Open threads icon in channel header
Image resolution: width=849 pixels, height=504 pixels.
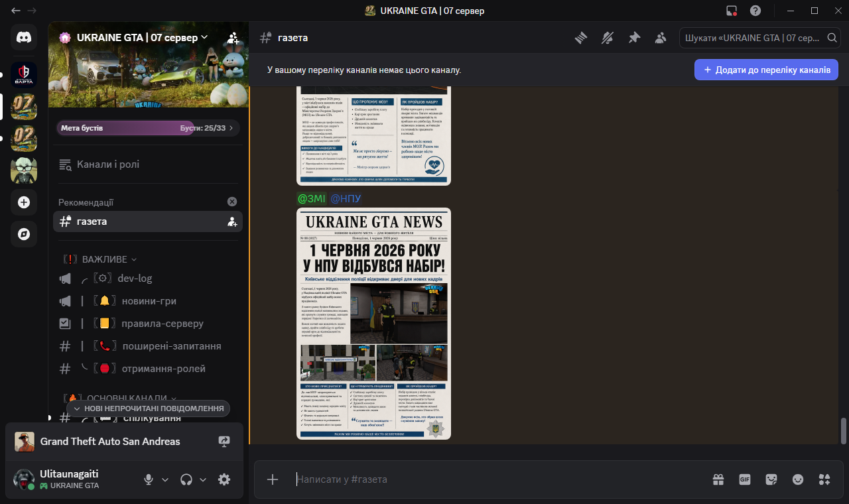point(581,38)
